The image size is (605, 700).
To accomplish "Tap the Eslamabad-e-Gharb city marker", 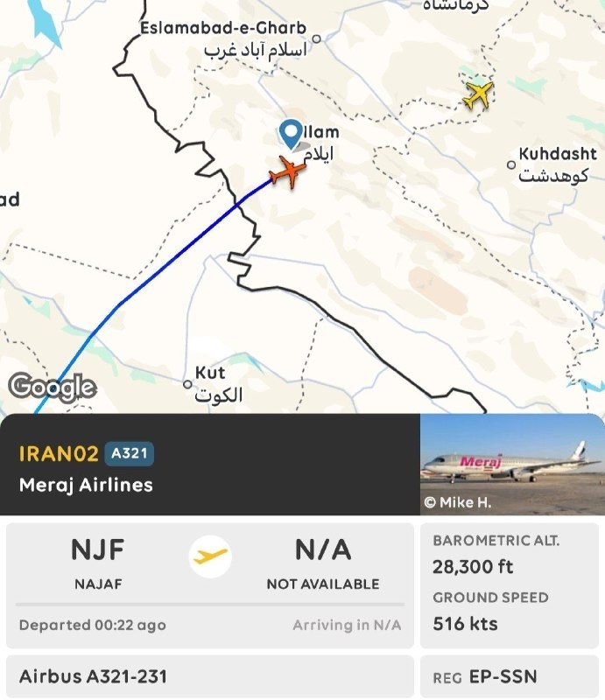I will (x=316, y=38).
